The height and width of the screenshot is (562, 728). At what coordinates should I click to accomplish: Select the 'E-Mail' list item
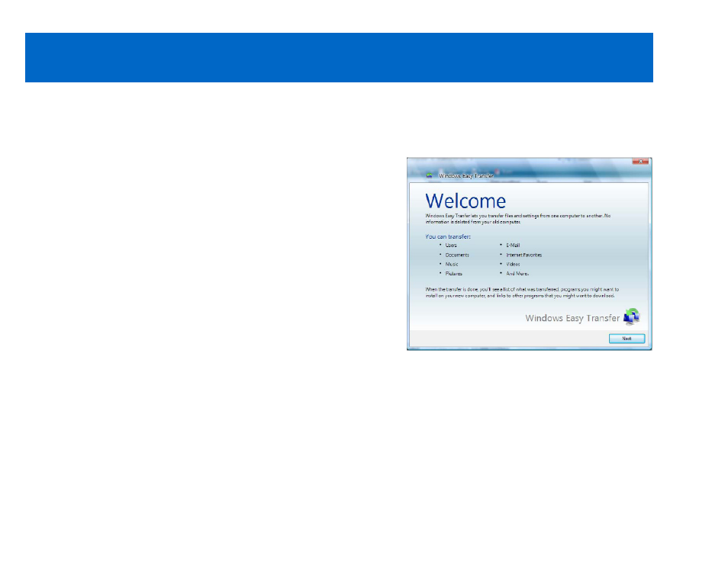tap(513, 245)
